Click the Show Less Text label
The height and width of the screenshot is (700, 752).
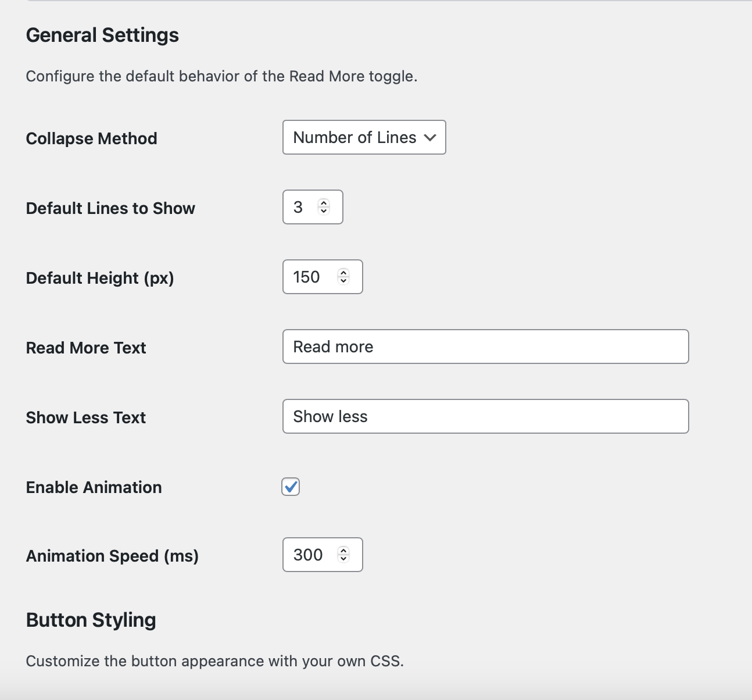point(86,417)
